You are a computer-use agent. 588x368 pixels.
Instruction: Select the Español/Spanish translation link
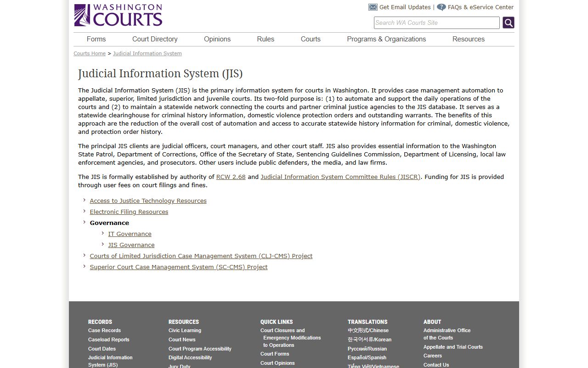[x=367, y=357]
